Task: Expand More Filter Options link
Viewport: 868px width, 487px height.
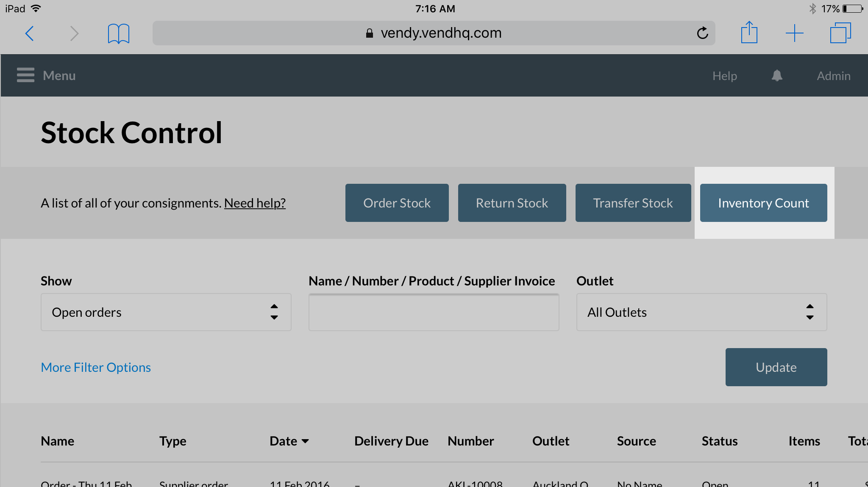Action: tap(96, 367)
